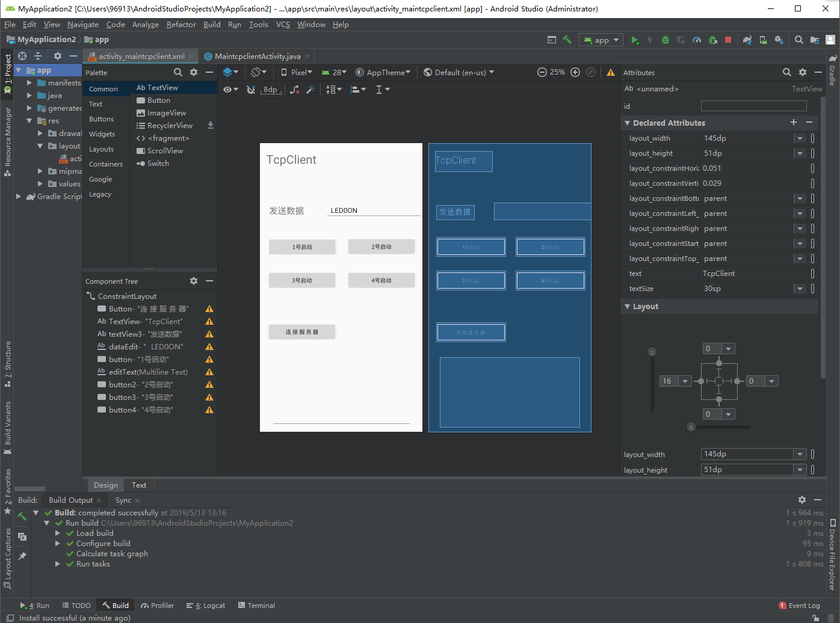This screenshot has height=623, width=840.
Task: Toggle view options using the eye icon
Action: [228, 89]
